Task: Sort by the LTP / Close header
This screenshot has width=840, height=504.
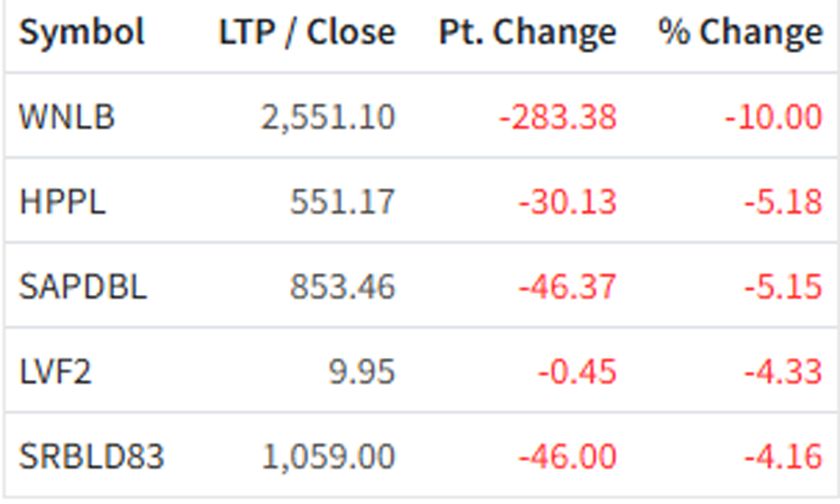Action: [307, 34]
